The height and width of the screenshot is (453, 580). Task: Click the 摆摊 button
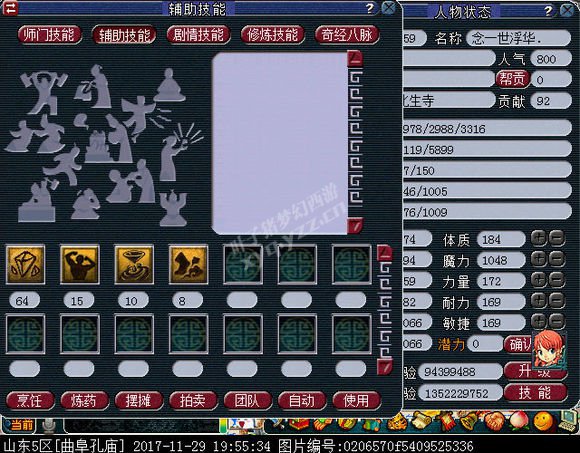pos(139,400)
